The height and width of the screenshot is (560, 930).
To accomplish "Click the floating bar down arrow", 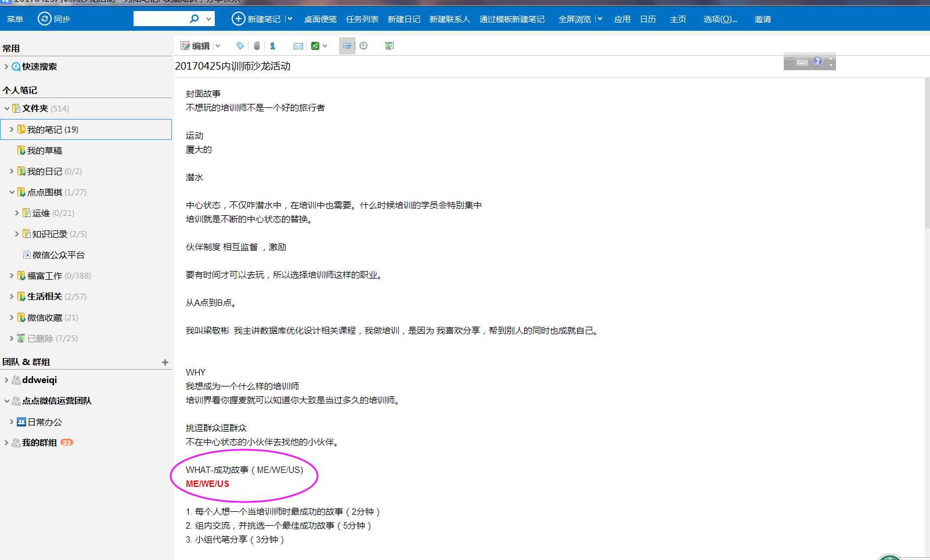I will (831, 66).
